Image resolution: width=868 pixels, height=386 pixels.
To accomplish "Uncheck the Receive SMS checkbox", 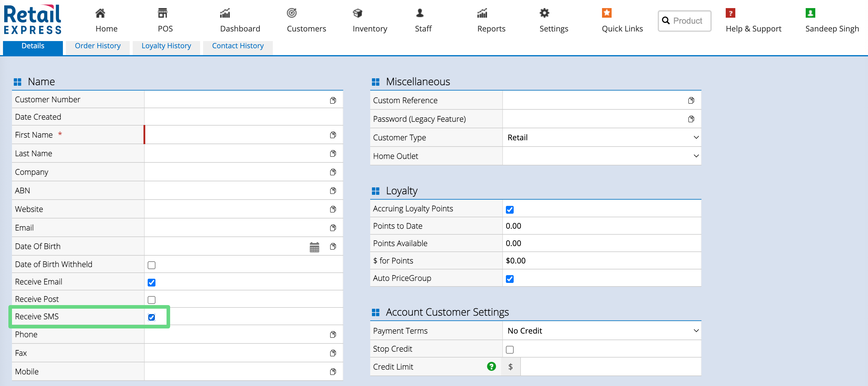I will [152, 317].
